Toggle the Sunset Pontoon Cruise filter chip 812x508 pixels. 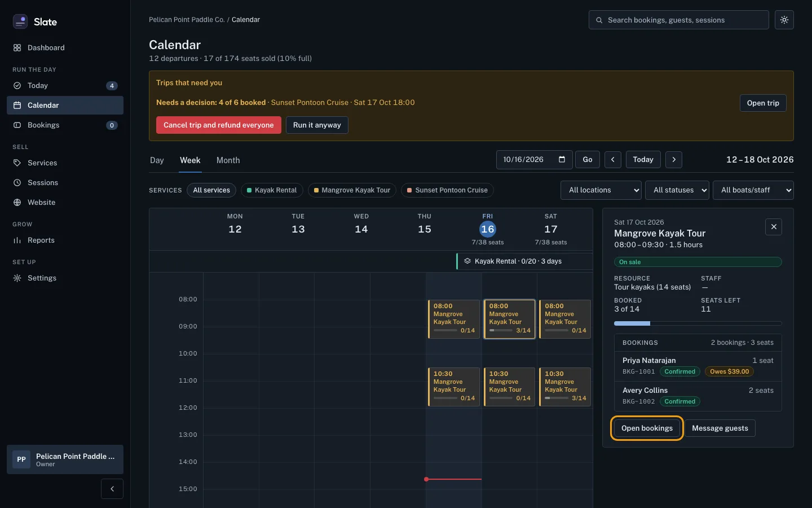tap(447, 190)
